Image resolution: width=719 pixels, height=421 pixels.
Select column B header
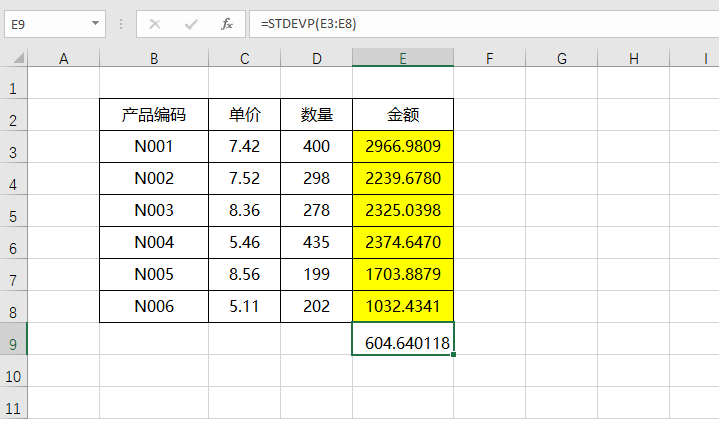154,59
